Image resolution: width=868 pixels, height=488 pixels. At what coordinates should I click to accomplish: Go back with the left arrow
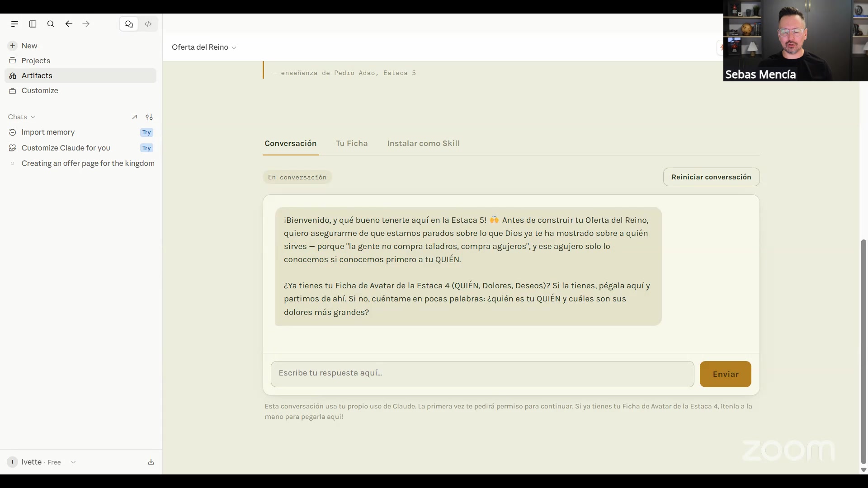69,24
